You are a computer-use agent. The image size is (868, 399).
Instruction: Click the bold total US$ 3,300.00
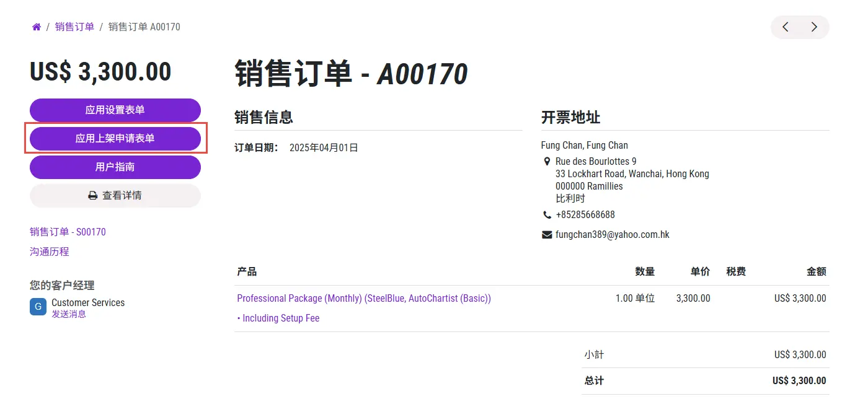pos(799,381)
